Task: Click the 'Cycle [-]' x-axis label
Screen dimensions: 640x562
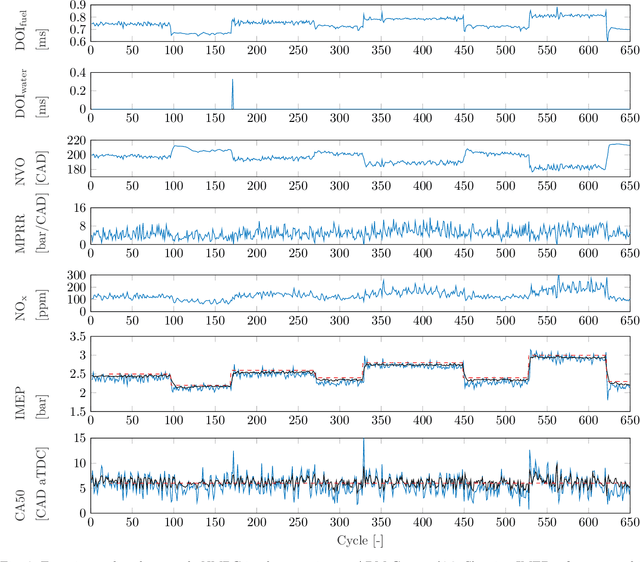Action: coord(360,541)
